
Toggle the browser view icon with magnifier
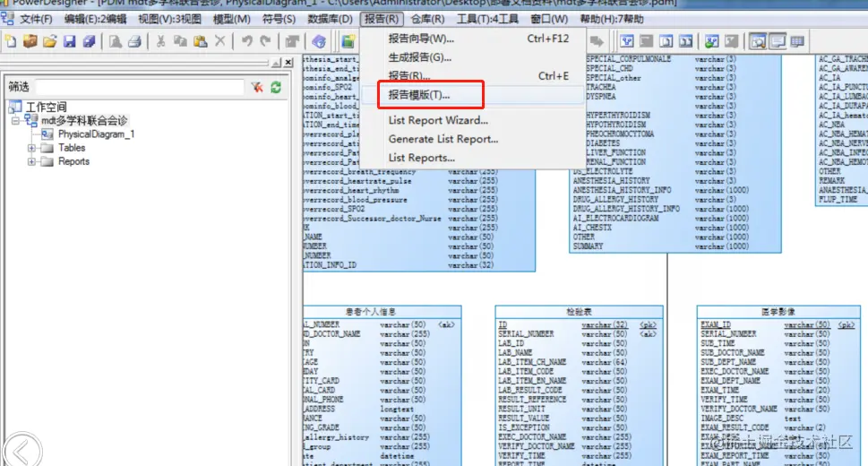click(x=757, y=41)
